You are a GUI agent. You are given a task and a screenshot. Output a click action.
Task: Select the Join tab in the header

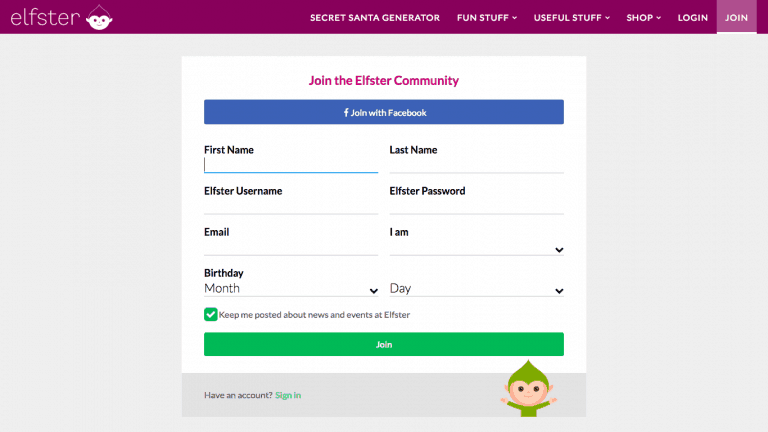pos(737,17)
